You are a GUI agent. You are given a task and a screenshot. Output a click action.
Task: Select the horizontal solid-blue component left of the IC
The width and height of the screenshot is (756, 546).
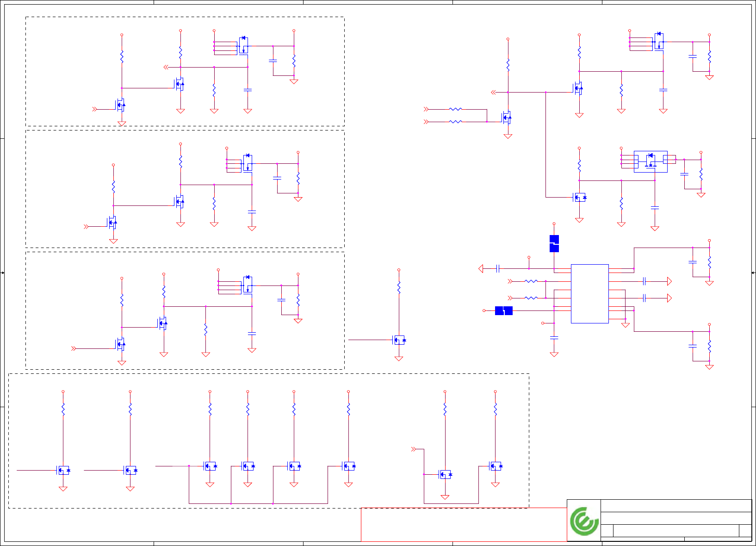(504, 310)
